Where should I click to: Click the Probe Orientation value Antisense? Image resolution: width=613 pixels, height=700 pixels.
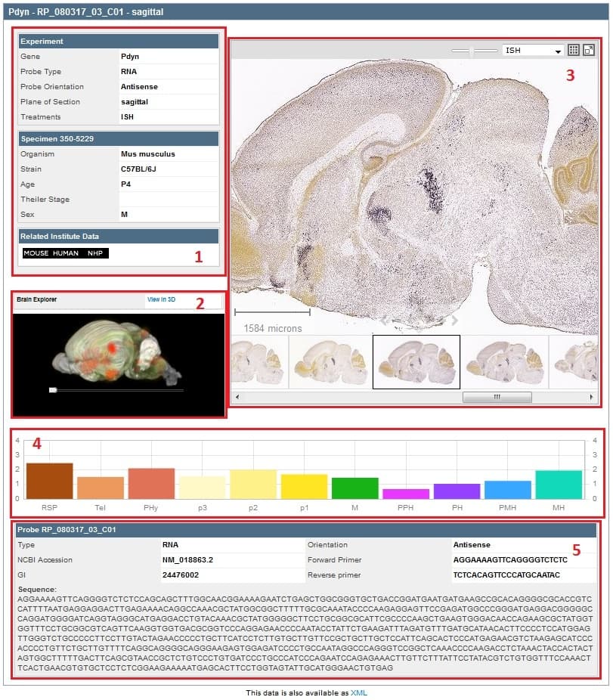point(139,87)
